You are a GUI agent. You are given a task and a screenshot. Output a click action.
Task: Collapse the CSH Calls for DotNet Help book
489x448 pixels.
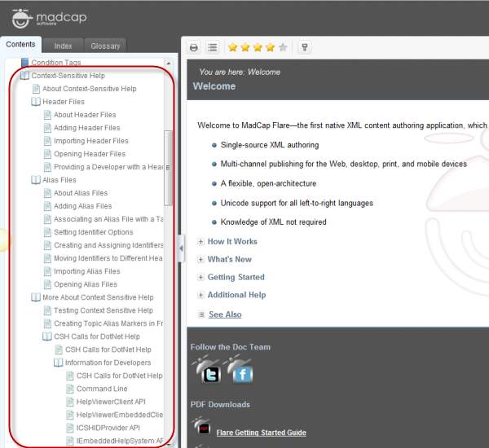(47, 336)
